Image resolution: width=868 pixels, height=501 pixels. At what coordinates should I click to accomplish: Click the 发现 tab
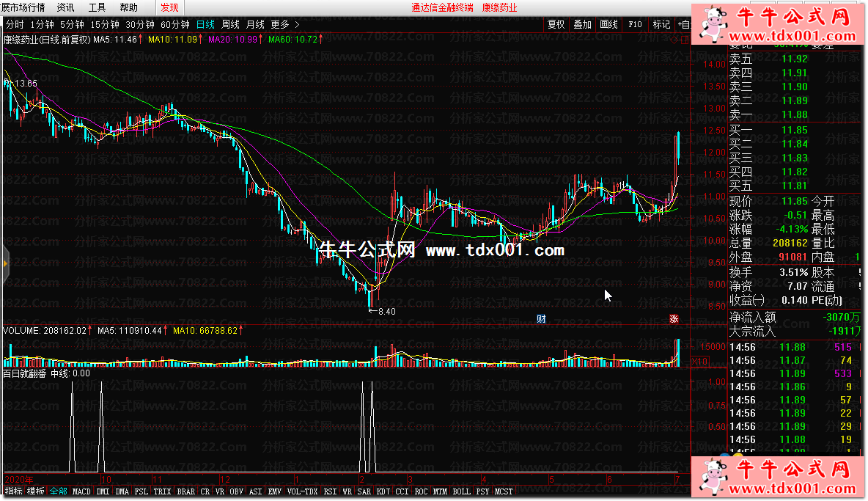point(169,7)
